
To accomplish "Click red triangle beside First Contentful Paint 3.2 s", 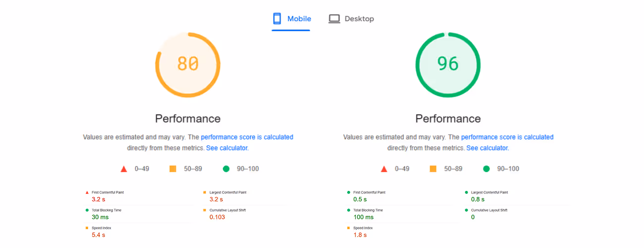I will coord(87,192).
